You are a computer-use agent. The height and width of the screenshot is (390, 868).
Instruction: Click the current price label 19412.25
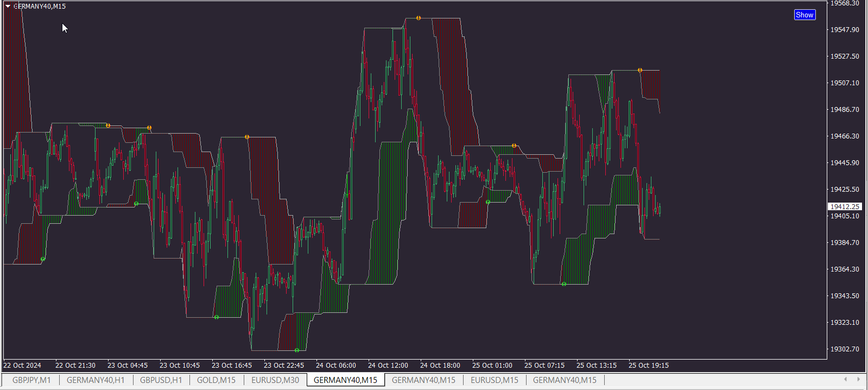[845, 206]
